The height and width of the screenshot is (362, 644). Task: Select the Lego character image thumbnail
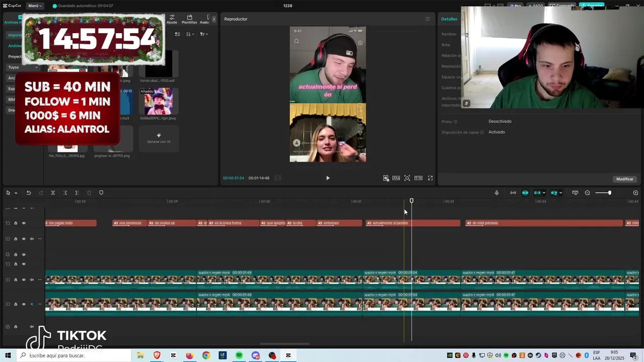158,101
